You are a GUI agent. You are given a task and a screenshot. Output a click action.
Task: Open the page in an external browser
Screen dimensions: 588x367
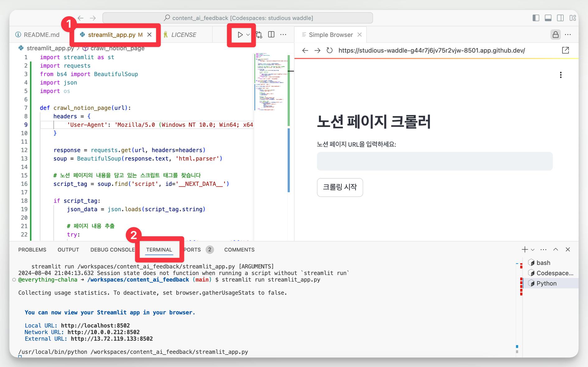566,50
